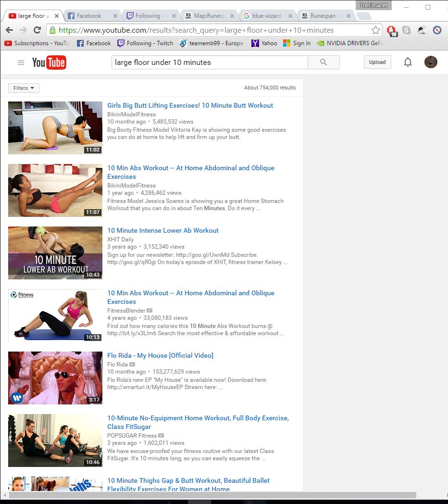The image size is (448, 504).
Task: Open the account avatar menu
Action: click(x=431, y=62)
